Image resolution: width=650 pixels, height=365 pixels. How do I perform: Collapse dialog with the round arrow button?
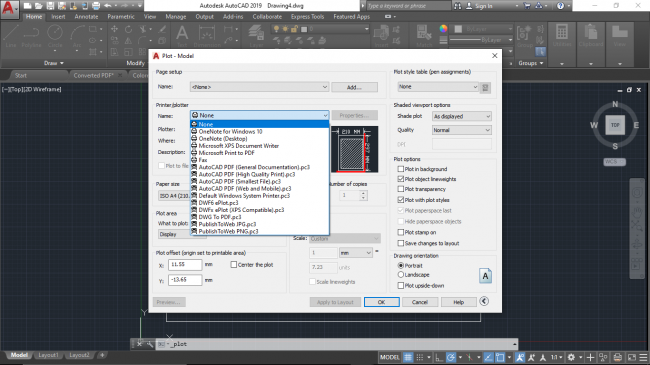(484, 301)
